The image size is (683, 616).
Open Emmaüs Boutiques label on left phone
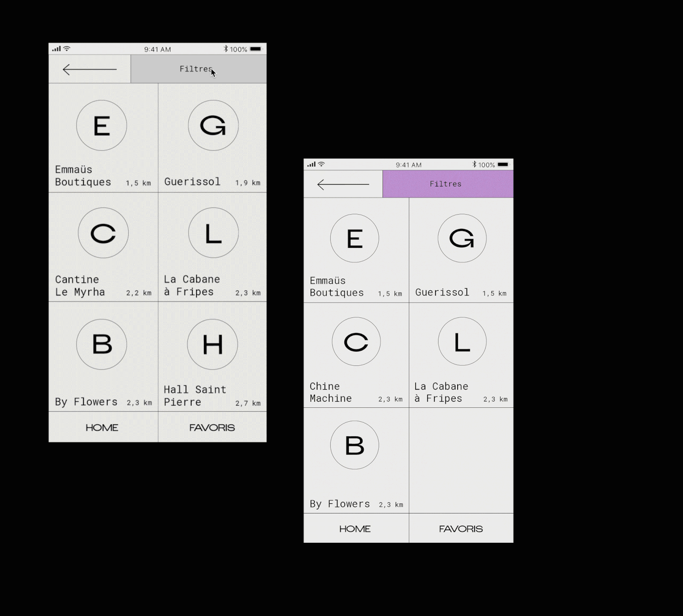pos(83,176)
